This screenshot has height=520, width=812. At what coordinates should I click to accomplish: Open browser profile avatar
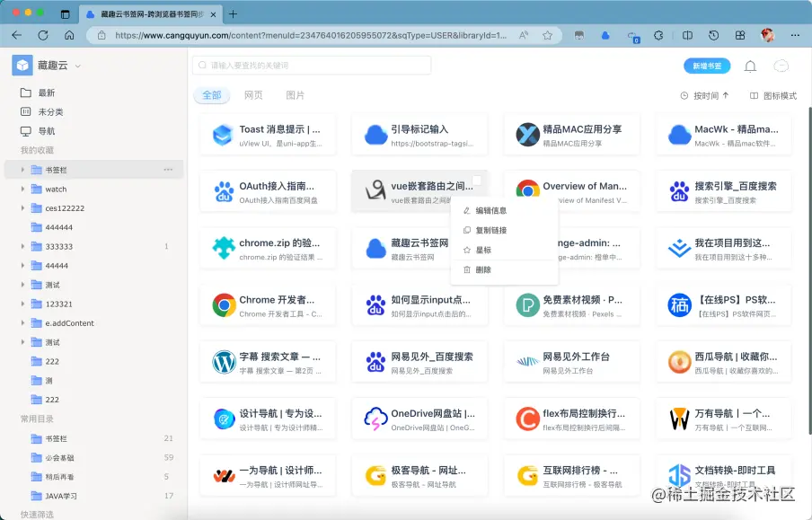[767, 35]
